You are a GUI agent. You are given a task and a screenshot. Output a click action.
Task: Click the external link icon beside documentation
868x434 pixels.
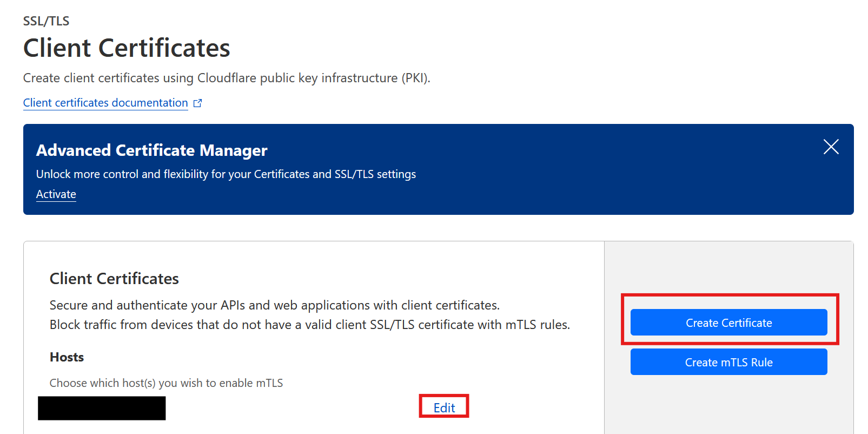point(198,103)
